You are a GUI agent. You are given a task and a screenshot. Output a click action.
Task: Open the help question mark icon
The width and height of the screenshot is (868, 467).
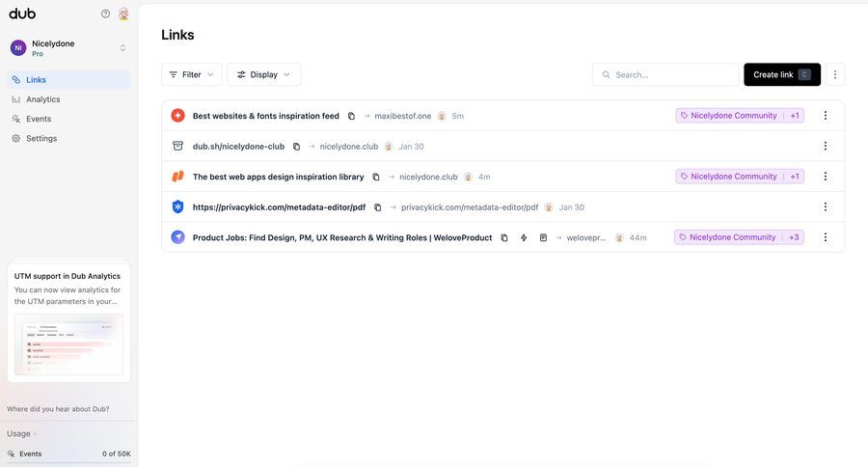pos(105,14)
